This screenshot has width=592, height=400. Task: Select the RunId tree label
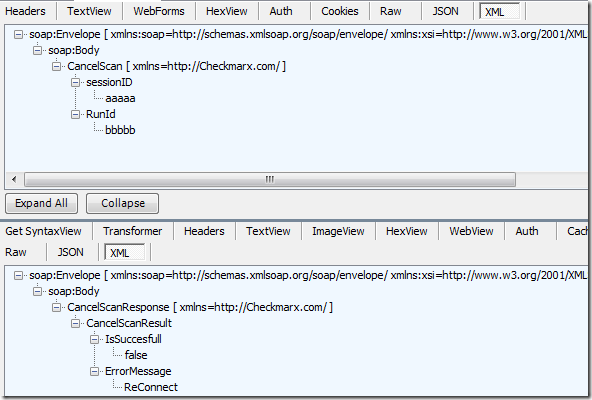(100, 114)
